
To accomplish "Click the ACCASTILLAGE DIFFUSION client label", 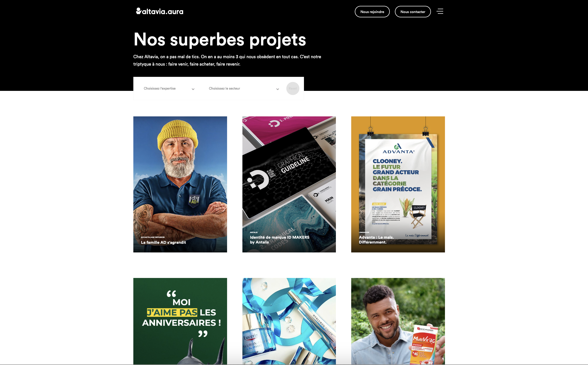I will [x=153, y=237].
